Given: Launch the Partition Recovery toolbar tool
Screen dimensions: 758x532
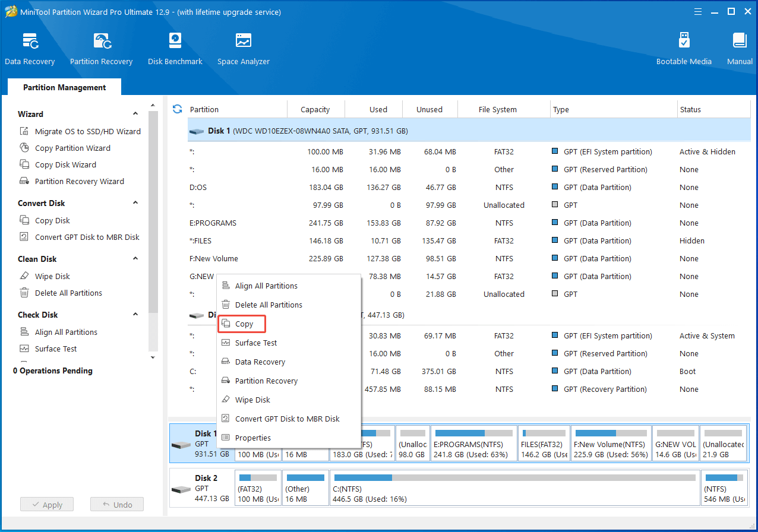Looking at the screenshot, I should coord(101,49).
